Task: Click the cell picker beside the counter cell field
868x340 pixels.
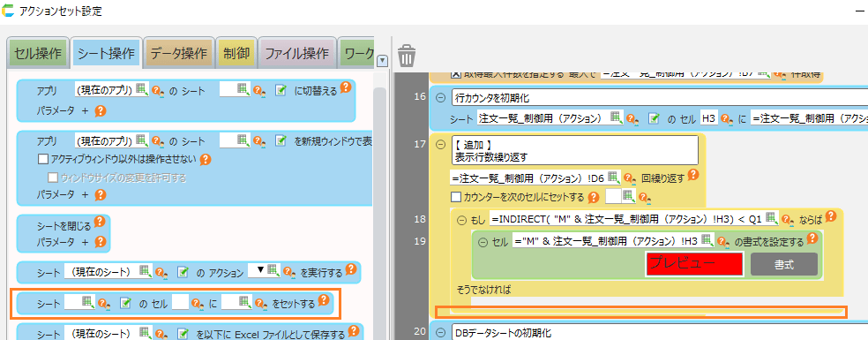Action: [x=629, y=195]
